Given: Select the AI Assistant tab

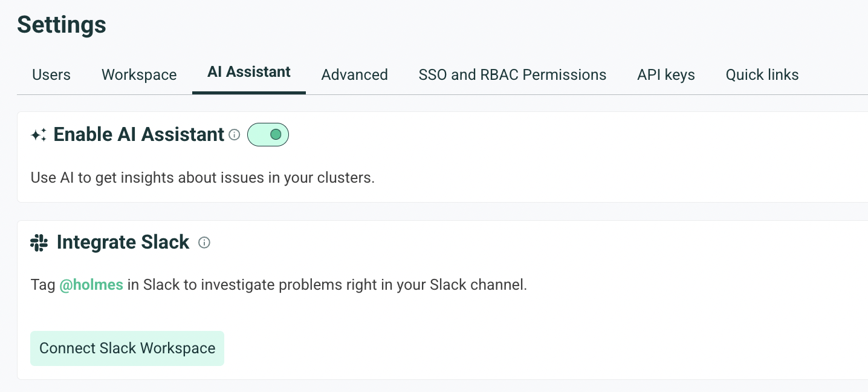Looking at the screenshot, I should 249,73.
